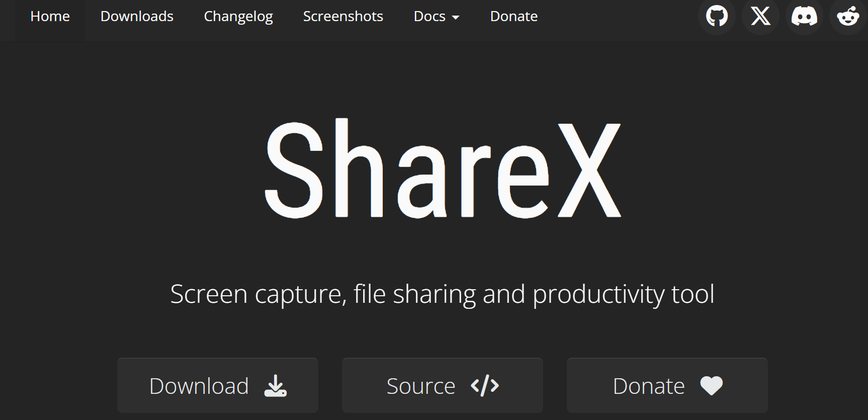Expand the Docs dropdown menu
Image resolution: width=868 pixels, height=420 pixels.
tap(437, 17)
